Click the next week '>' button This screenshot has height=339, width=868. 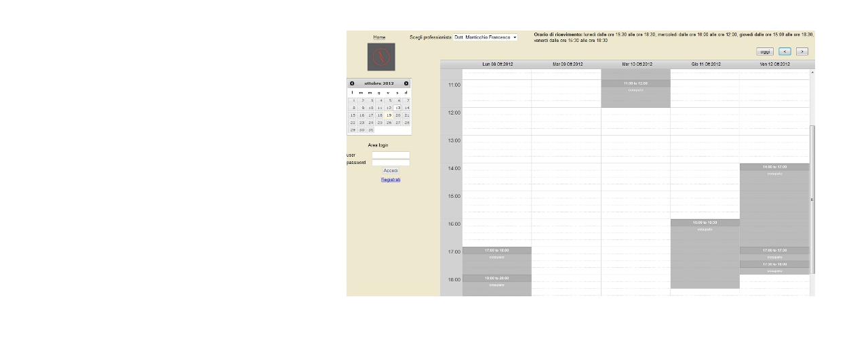coord(802,52)
